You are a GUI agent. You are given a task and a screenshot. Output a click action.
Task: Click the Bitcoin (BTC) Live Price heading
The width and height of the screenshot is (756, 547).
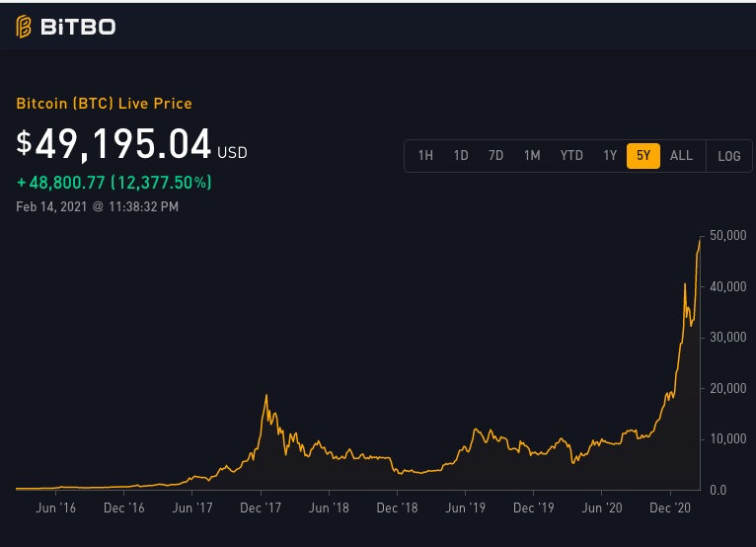(x=105, y=104)
